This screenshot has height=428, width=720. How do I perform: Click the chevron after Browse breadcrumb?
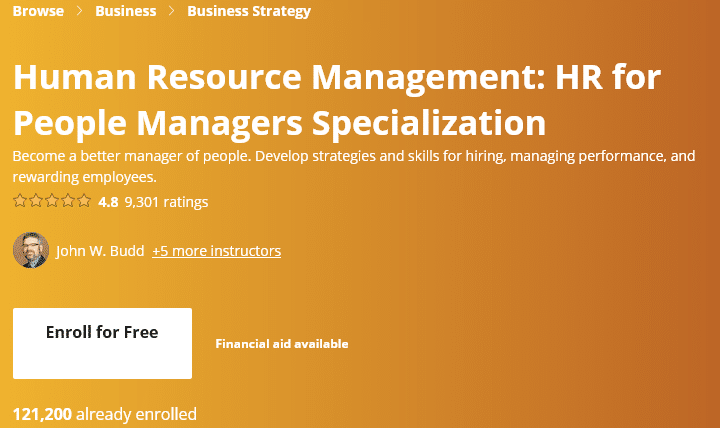pos(79,11)
